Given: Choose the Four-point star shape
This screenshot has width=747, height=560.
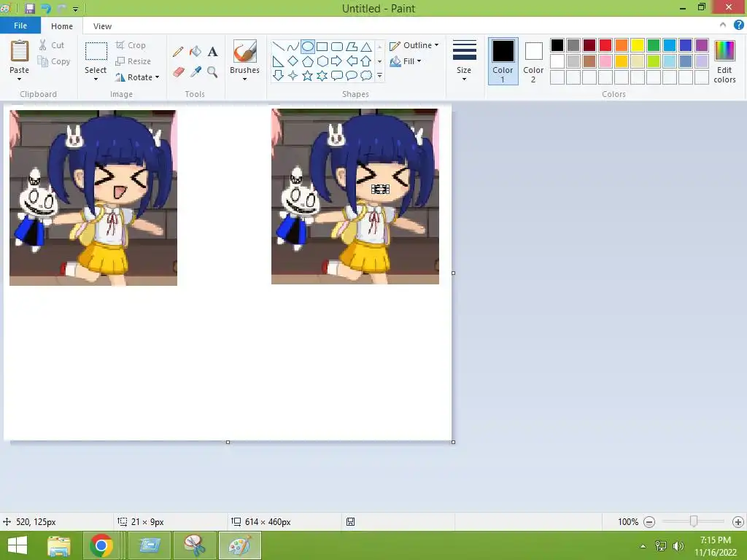Looking at the screenshot, I should tap(293, 75).
